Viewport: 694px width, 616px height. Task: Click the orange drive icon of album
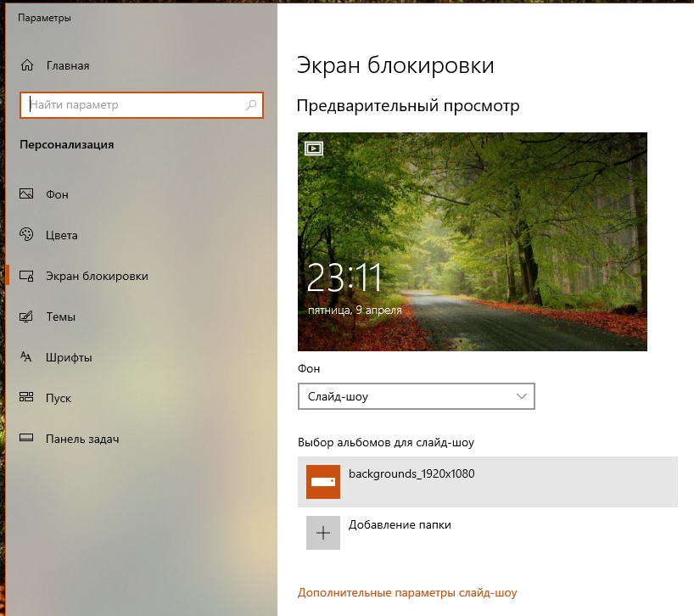coord(323,482)
